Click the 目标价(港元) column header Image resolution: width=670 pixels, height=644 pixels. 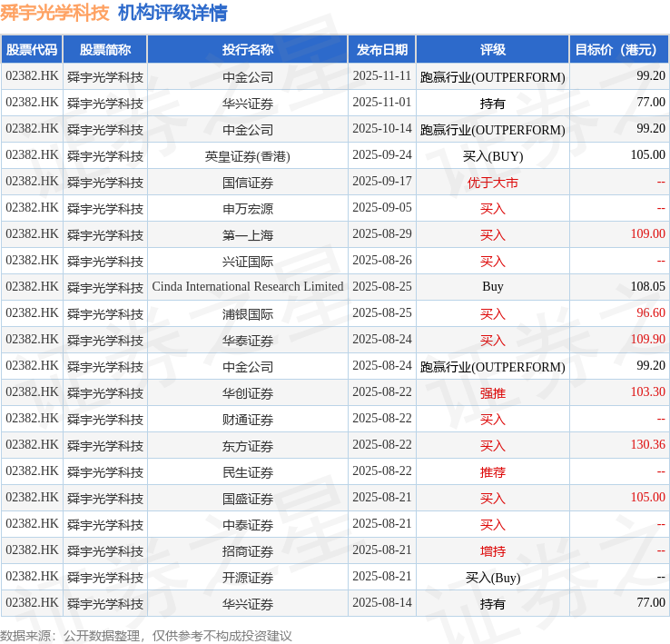tap(619, 50)
